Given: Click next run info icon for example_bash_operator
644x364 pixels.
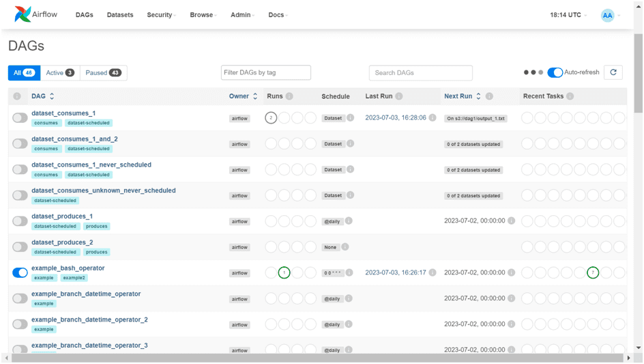Looking at the screenshot, I should click(512, 272).
